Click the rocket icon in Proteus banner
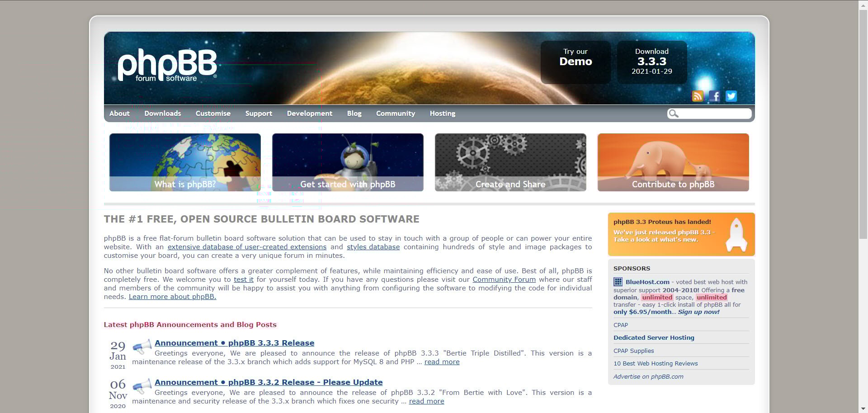 coord(736,235)
